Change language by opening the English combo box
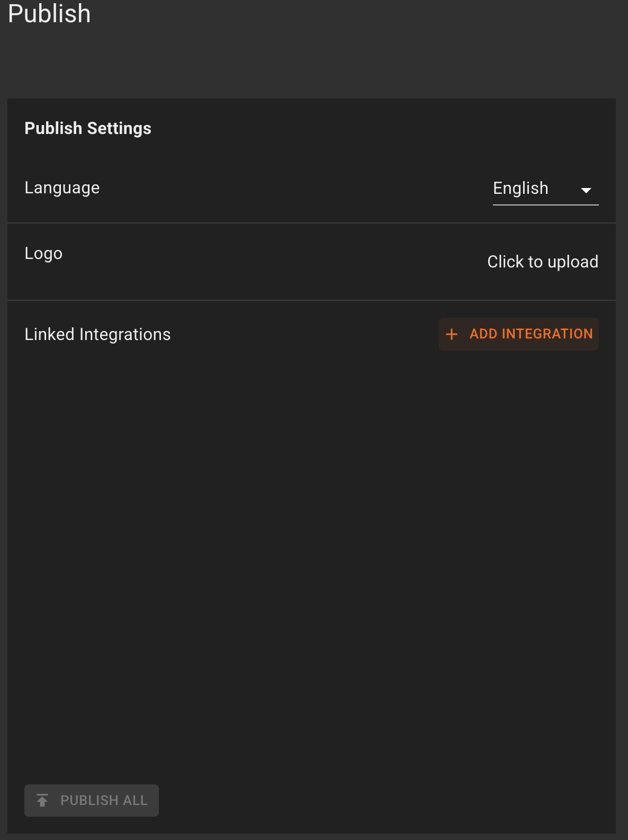This screenshot has height=840, width=628. click(545, 189)
